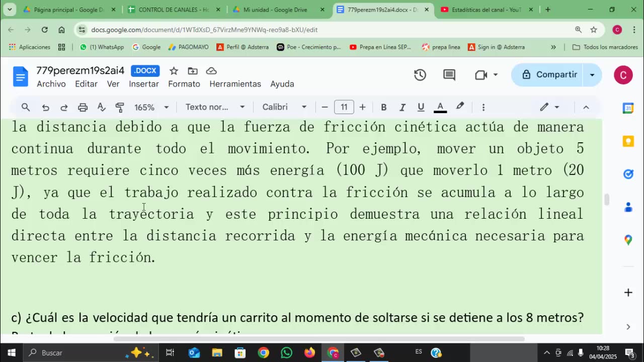Open the editing mode dropdown

click(x=549, y=107)
